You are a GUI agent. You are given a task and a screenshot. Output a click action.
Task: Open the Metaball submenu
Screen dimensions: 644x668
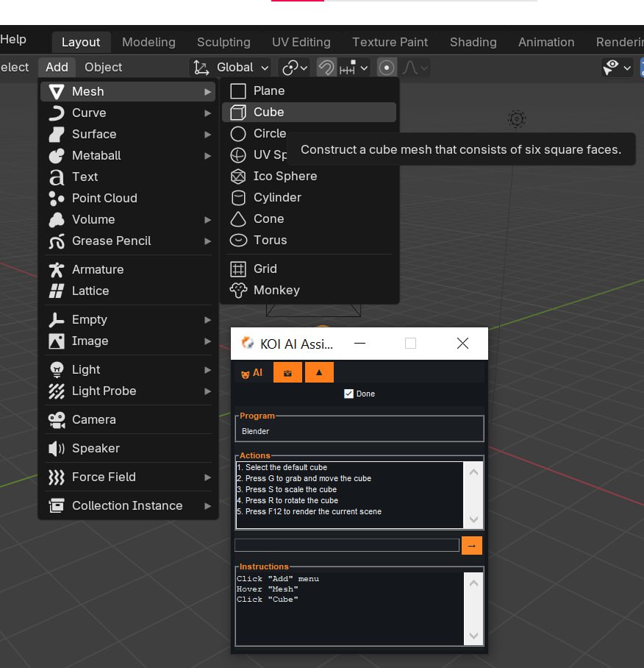coord(128,155)
